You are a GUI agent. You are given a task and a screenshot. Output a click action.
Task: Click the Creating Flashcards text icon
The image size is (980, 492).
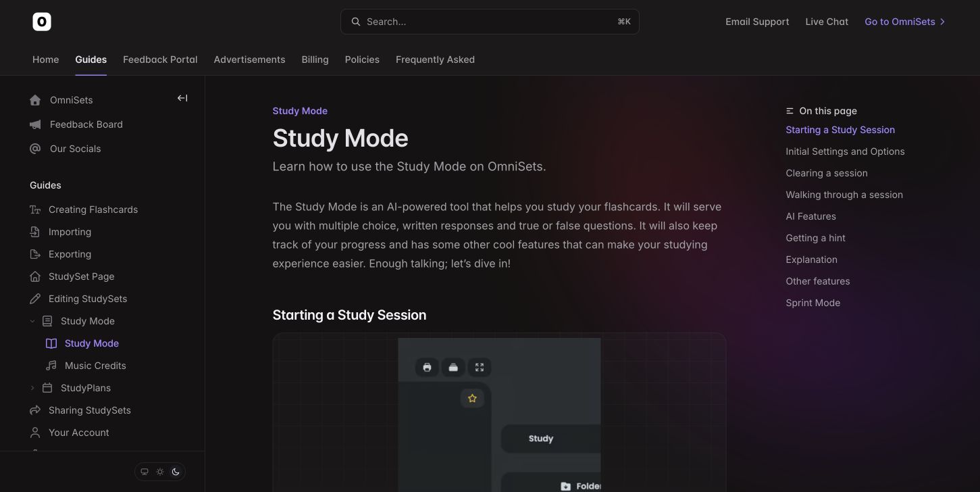35,210
